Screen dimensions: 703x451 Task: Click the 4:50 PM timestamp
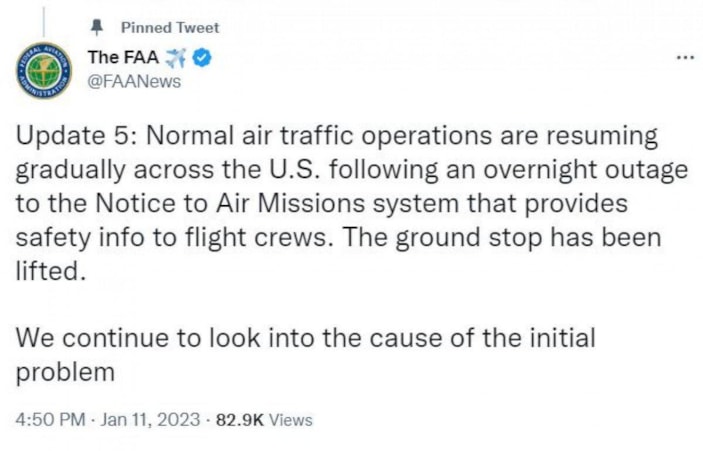tap(49, 420)
